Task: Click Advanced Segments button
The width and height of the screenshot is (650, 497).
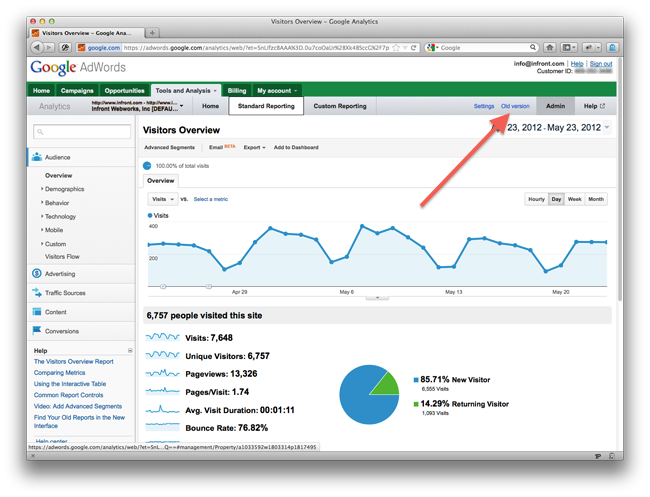Action: [169, 148]
